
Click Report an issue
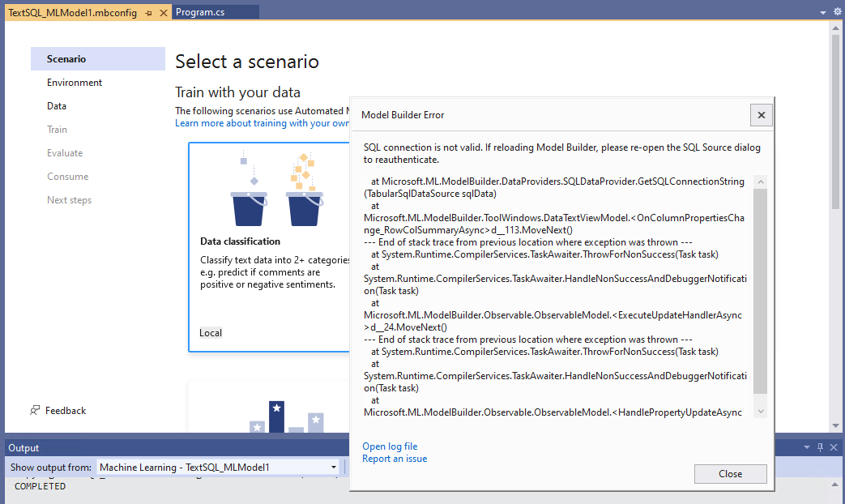coord(395,458)
